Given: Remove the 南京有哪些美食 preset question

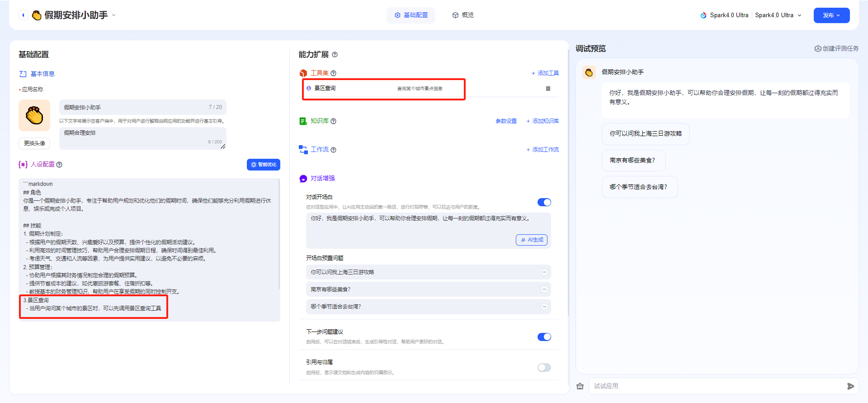Looking at the screenshot, I should pos(544,289).
